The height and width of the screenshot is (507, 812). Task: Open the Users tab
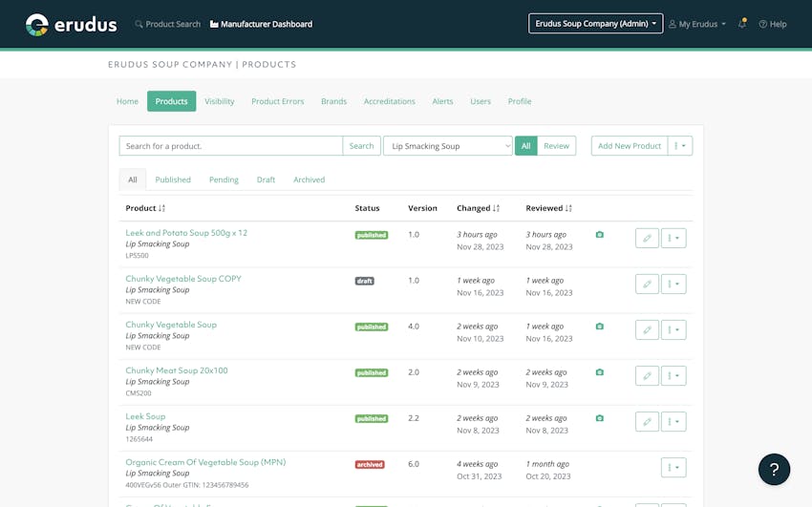[x=481, y=101]
